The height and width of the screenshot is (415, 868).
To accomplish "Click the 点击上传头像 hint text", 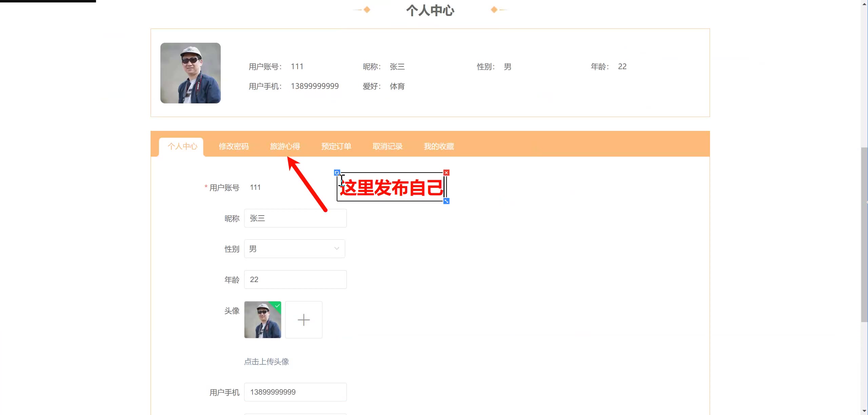I will click(267, 361).
